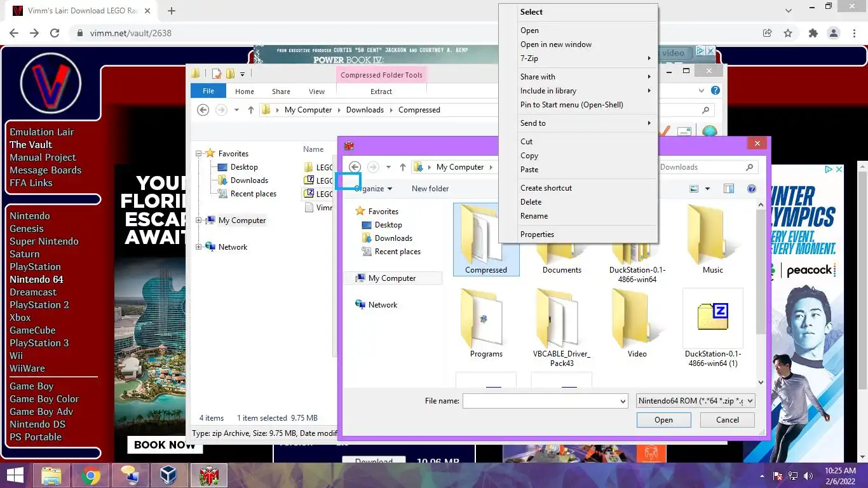
Task: Expand Network tree in explorer window
Action: [199, 247]
